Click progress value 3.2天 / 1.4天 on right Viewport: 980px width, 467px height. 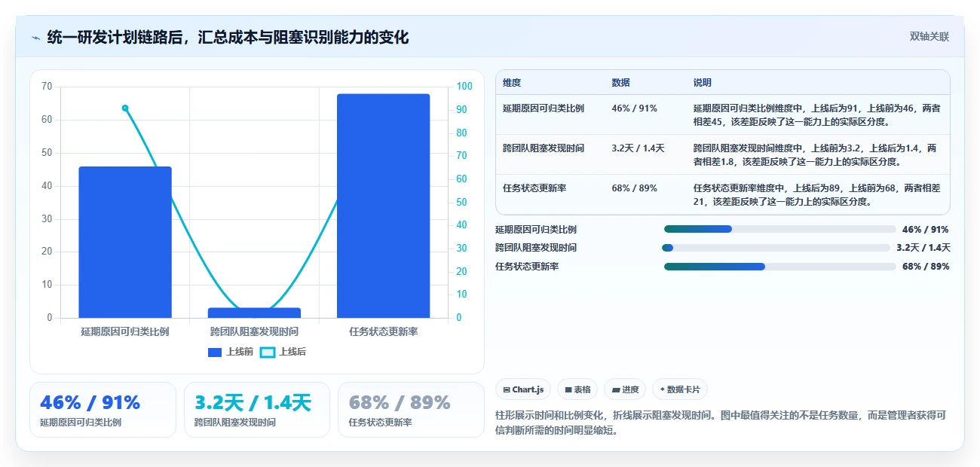pos(923,248)
